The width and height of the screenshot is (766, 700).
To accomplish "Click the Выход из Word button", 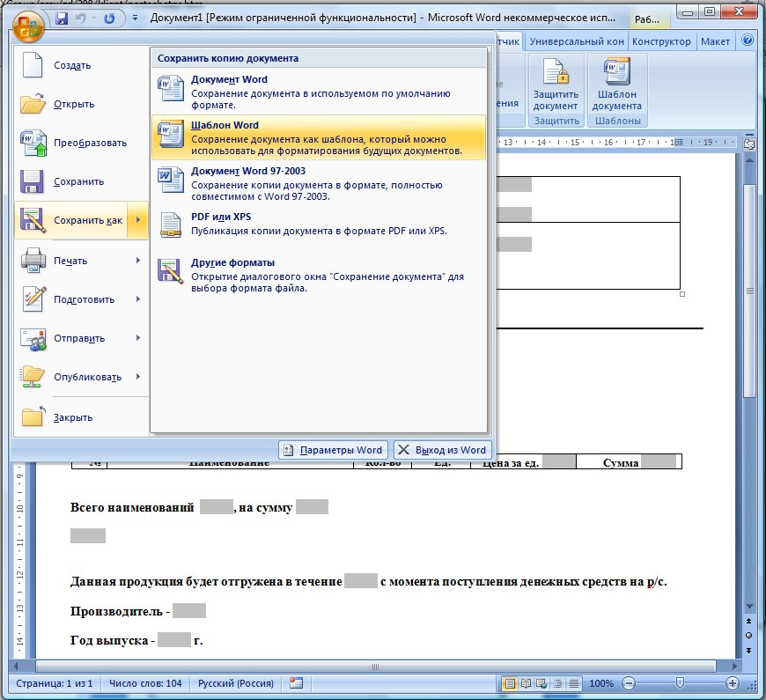I will (x=443, y=450).
